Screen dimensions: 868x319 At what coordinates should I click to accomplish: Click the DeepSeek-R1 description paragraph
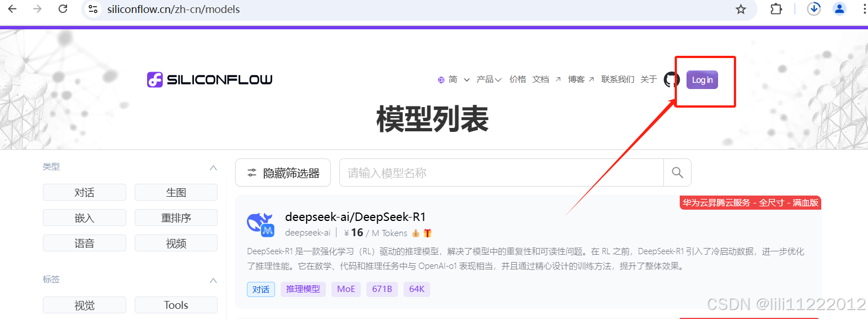coord(526,259)
